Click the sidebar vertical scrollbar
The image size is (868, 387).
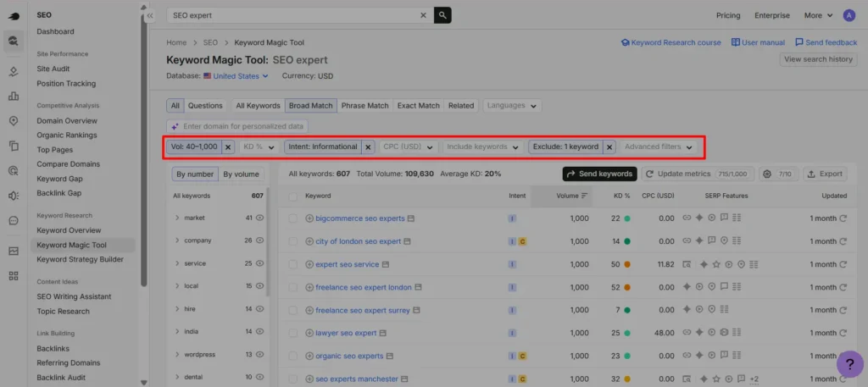144,149
